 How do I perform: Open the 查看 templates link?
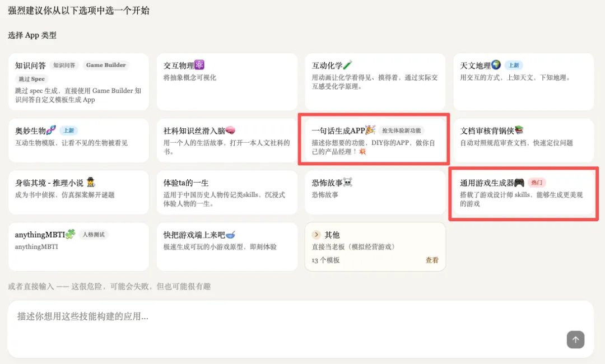(432, 260)
